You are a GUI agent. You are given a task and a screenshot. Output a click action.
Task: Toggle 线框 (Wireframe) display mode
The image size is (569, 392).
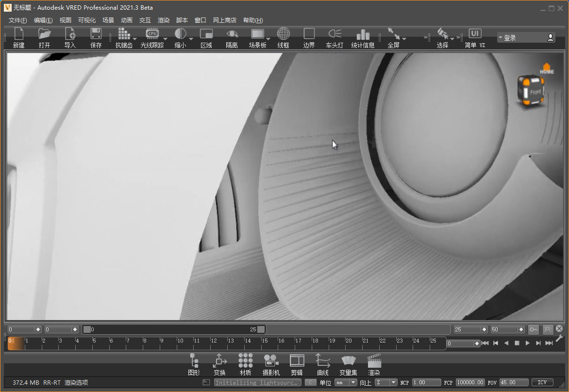[x=283, y=34]
